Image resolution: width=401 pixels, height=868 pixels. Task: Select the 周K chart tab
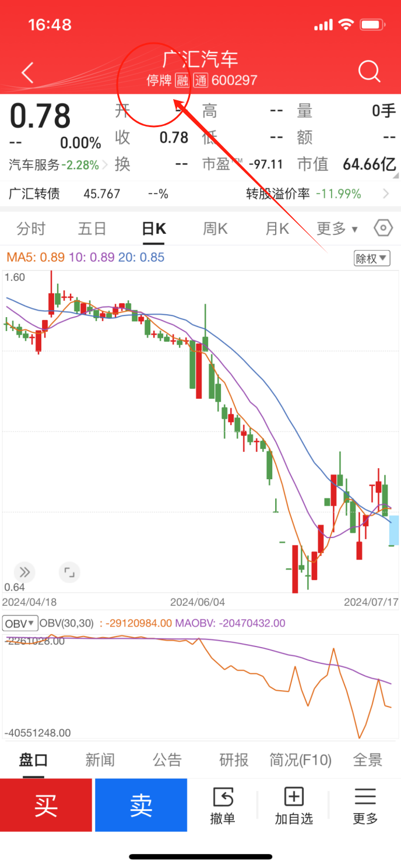click(x=215, y=229)
